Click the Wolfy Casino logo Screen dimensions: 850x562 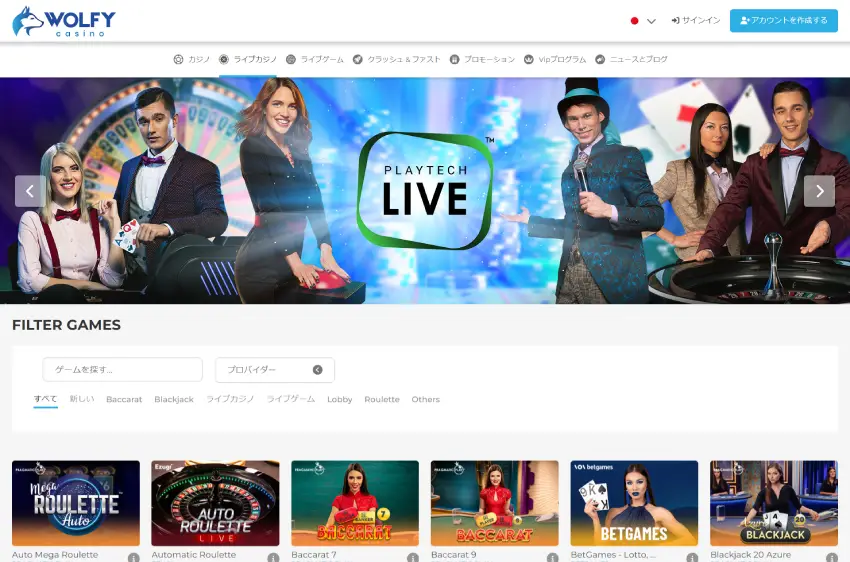point(63,21)
